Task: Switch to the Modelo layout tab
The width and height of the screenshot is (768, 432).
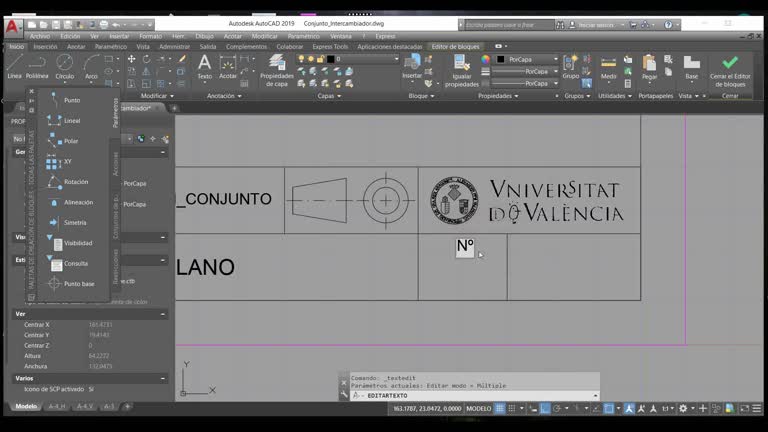Action: click(x=26, y=407)
